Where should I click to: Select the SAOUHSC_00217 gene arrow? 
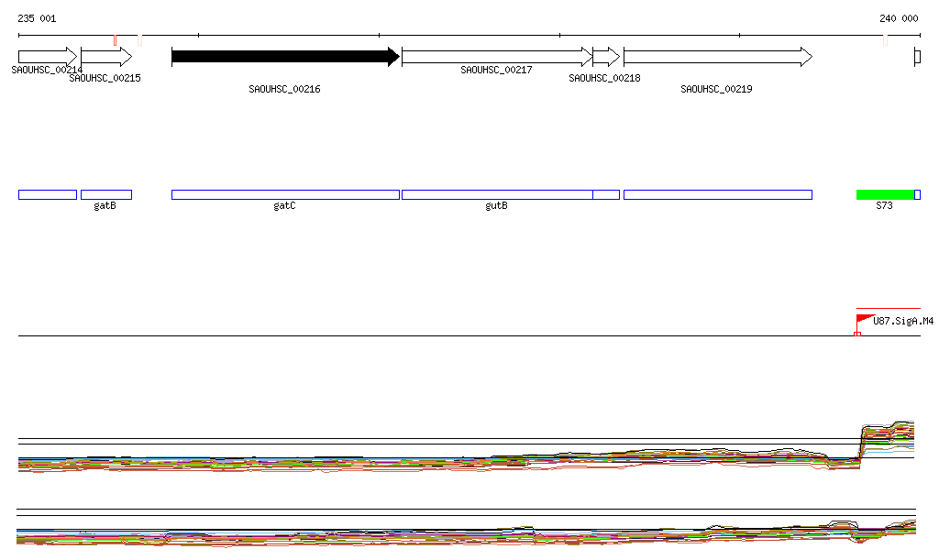pyautogui.click(x=497, y=57)
